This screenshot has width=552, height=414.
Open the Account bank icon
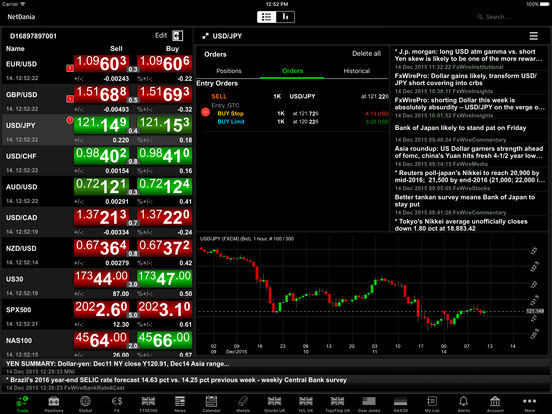click(x=495, y=404)
